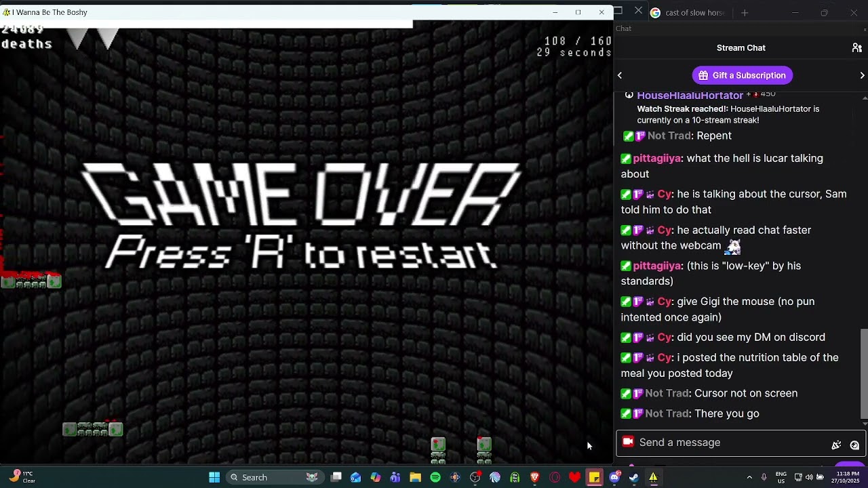The width and height of the screenshot is (868, 488).
Task: Click the red heart taskbar app
Action: click(x=574, y=477)
